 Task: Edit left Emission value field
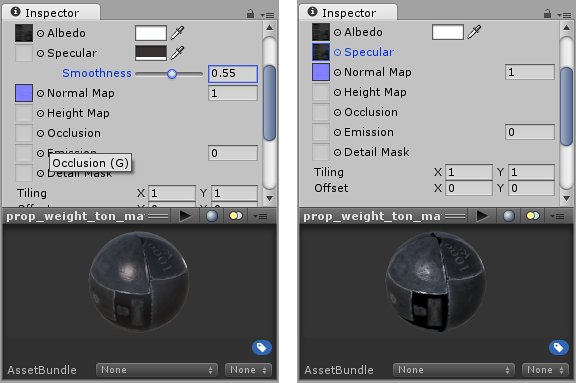233,153
